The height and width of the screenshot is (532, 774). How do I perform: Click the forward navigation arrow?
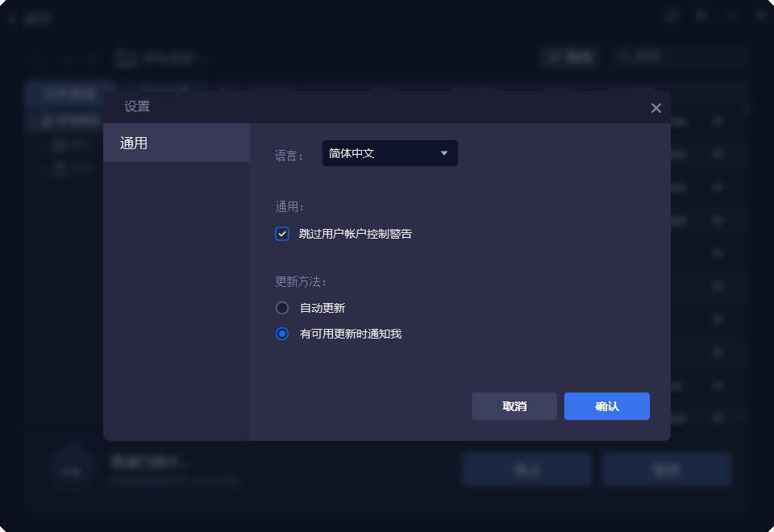pos(64,56)
